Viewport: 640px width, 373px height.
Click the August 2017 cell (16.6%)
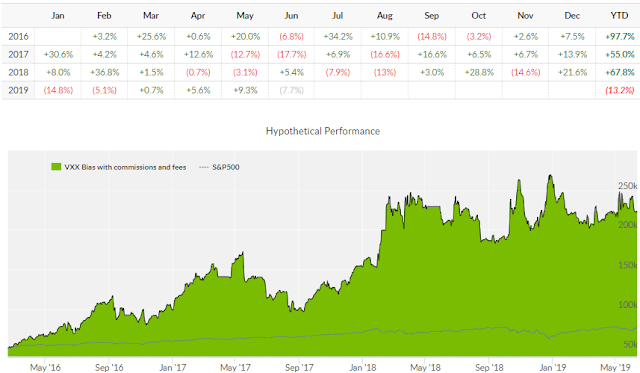385,54
